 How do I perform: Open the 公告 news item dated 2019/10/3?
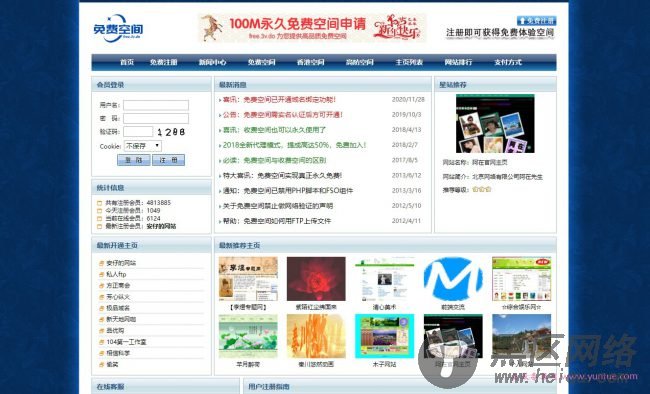283,114
